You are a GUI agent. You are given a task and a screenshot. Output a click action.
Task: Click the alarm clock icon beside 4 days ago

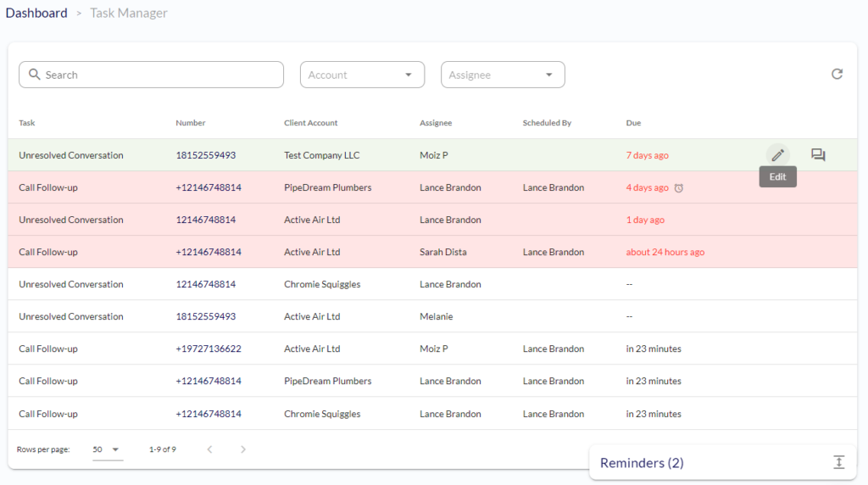(679, 188)
